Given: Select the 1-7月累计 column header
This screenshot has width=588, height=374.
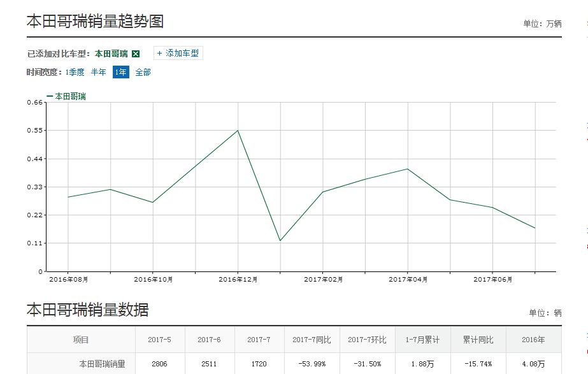Looking at the screenshot, I should pos(424,340).
